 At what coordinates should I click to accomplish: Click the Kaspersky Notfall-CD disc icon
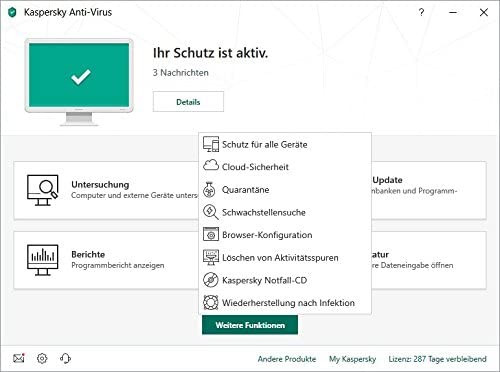[x=210, y=280]
